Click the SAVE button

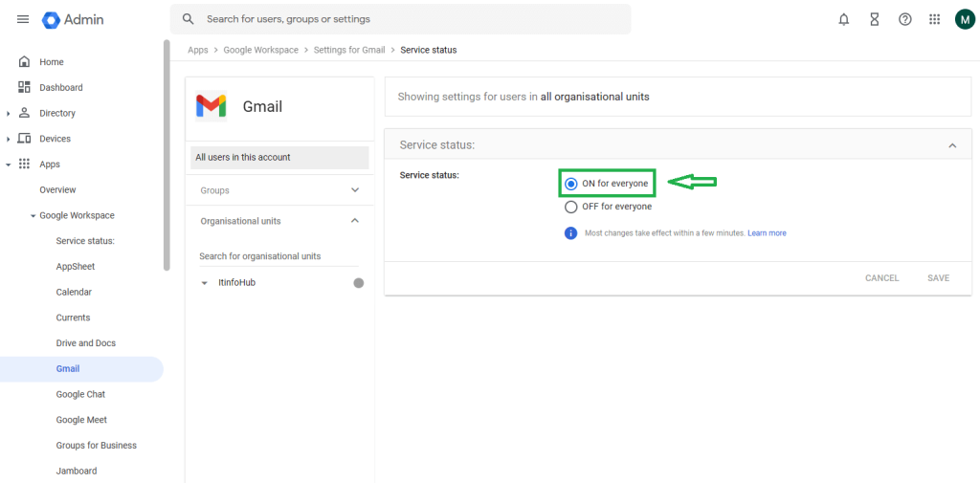pyautogui.click(x=938, y=278)
